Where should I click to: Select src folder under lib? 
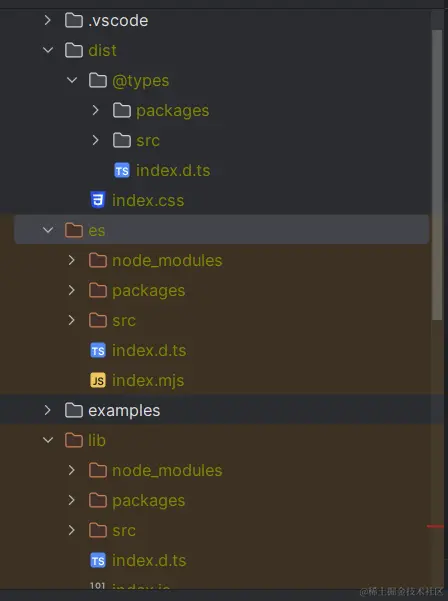124,530
